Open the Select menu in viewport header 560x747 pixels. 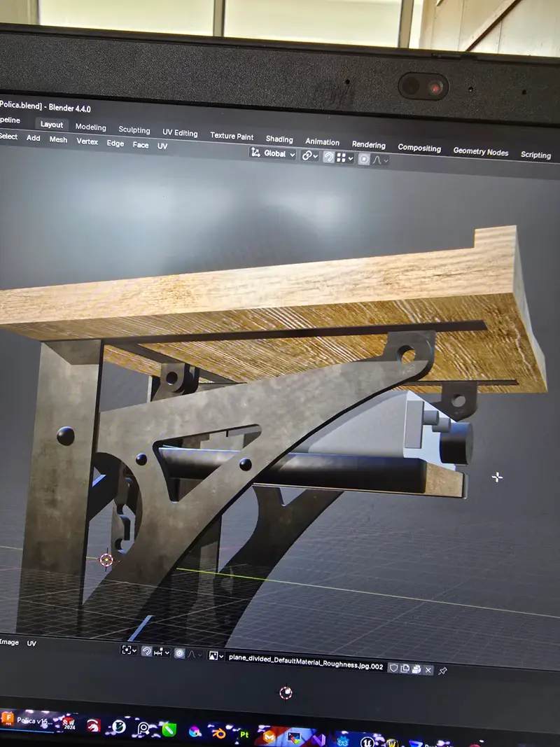(x=8, y=137)
